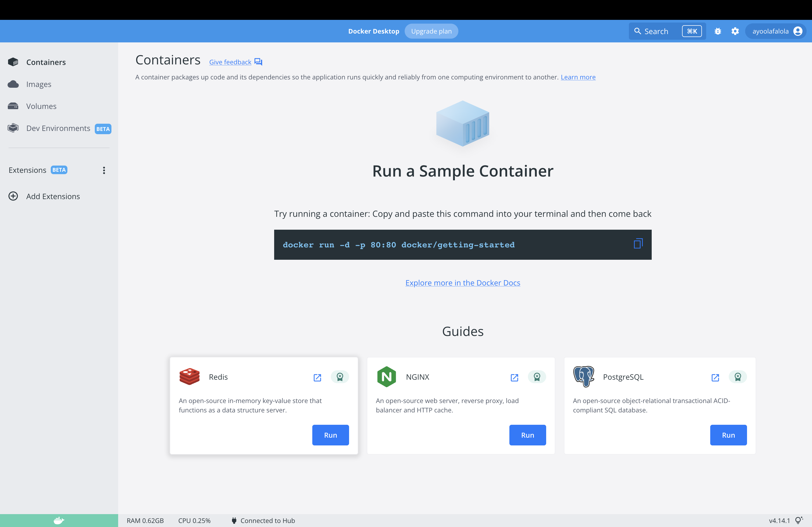Click the docker run command text
This screenshot has width=812, height=527.
coord(398,245)
